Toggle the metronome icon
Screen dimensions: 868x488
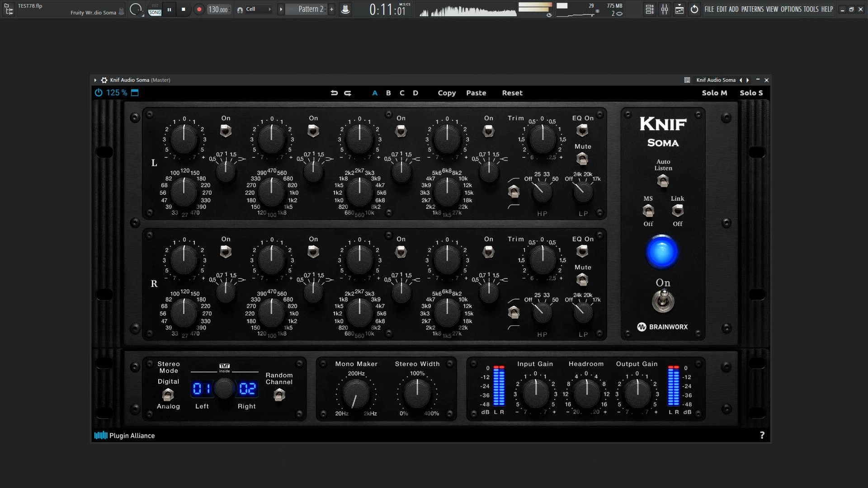pos(345,9)
